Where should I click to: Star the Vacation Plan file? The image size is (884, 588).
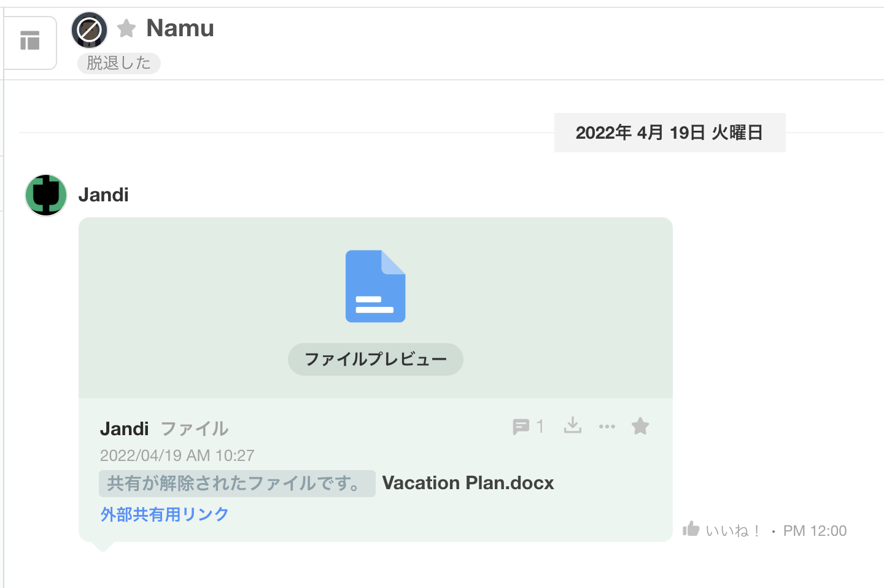[640, 426]
